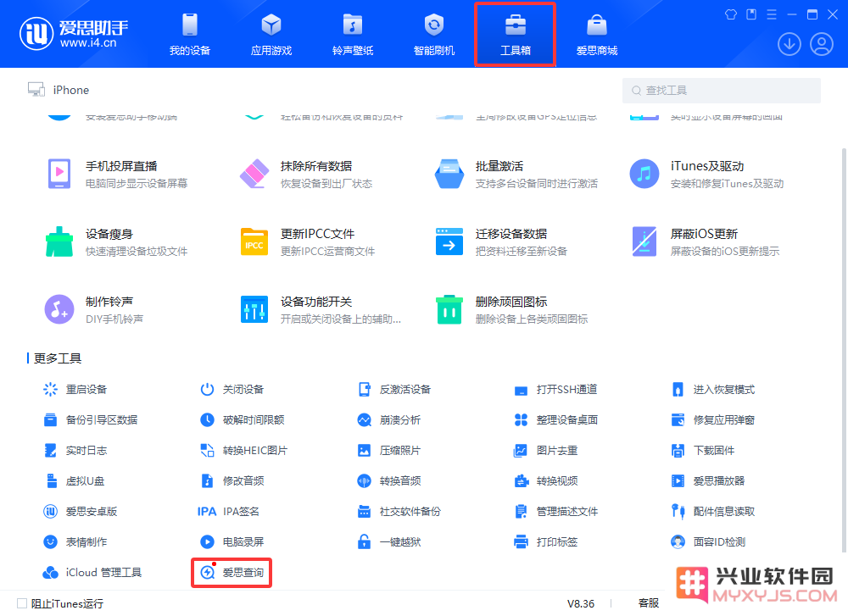The height and width of the screenshot is (616, 848).
Task: Open 修复应用弹窗 tool
Action: pos(713,420)
